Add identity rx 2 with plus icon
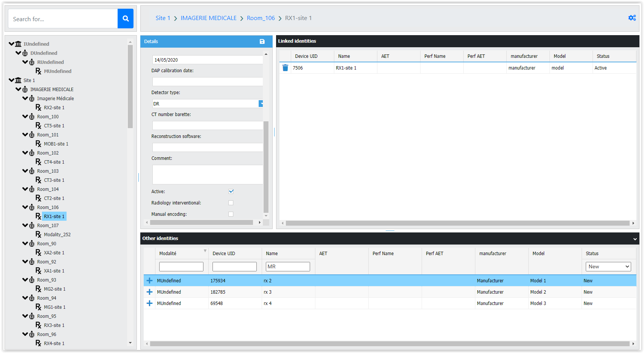Image resolution: width=644 pixels, height=353 pixels. coord(149,281)
